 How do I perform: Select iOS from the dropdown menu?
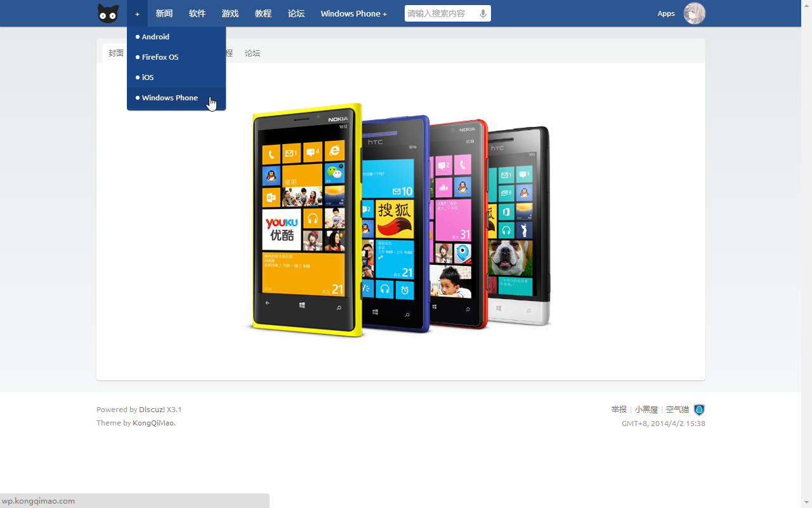[x=176, y=77]
